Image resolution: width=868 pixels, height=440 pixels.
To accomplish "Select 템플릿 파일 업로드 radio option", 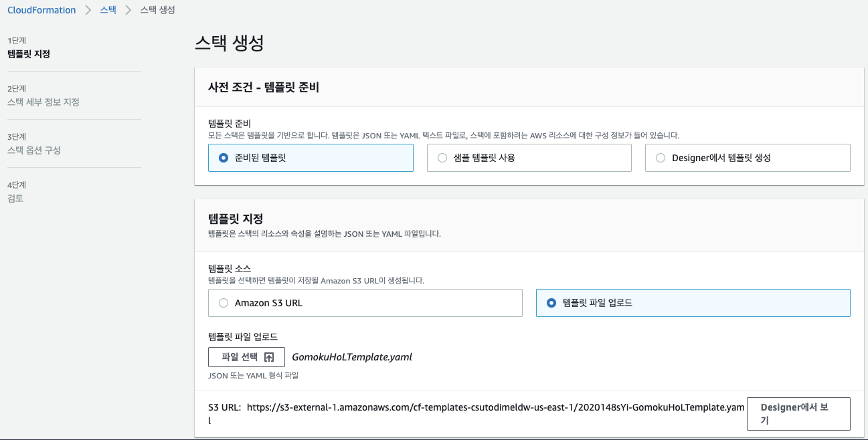I will (693, 303).
